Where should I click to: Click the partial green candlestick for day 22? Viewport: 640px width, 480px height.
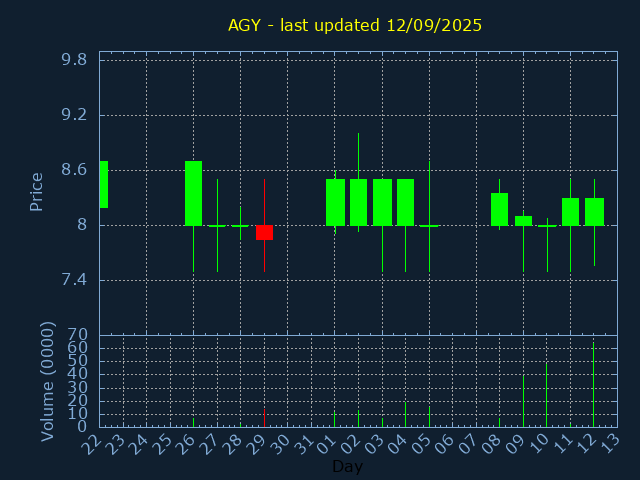[x=104, y=184]
